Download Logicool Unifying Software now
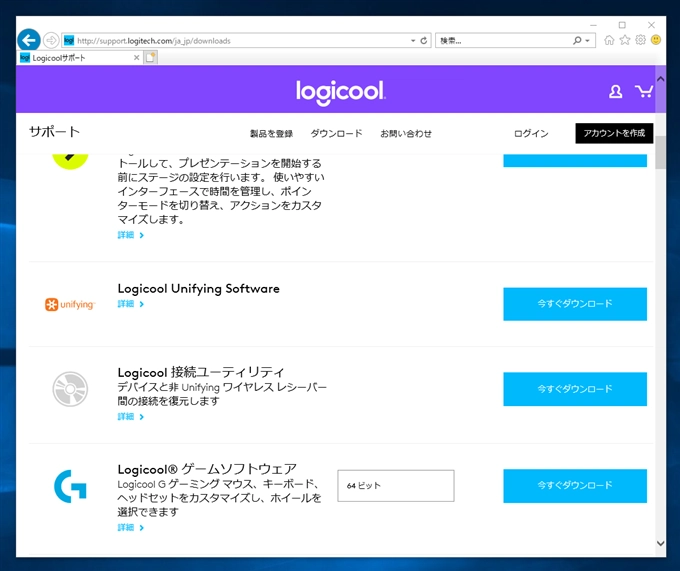The image size is (680, 571). point(575,304)
